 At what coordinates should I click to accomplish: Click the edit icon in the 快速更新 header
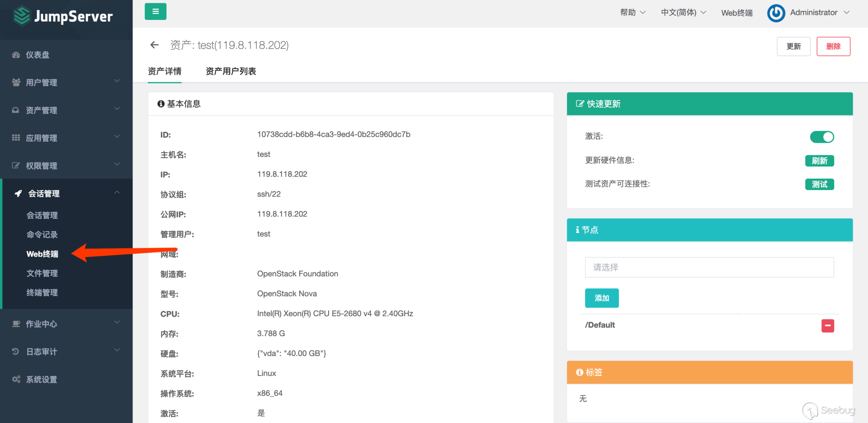click(x=580, y=104)
